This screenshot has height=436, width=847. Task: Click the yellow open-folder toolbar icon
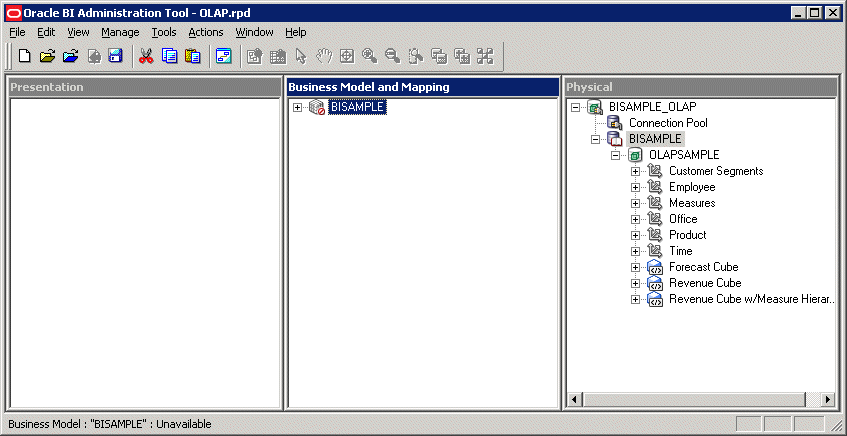tap(48, 56)
